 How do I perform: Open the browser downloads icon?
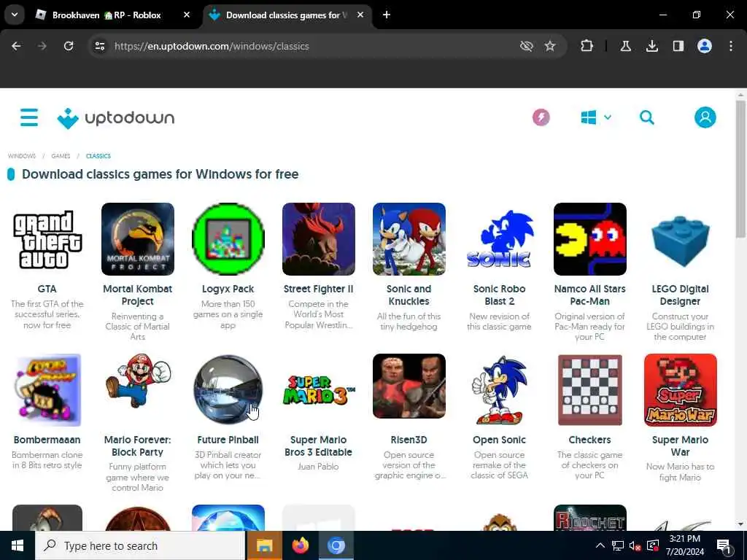(651, 46)
